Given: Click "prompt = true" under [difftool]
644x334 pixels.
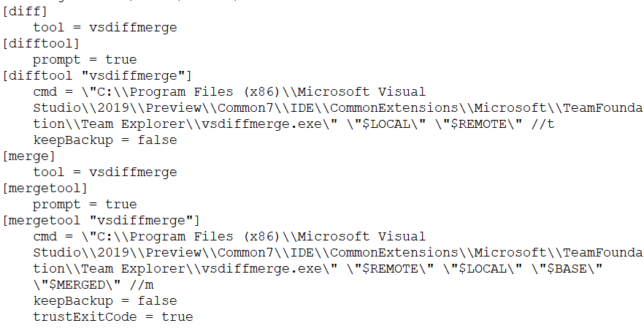Looking at the screenshot, I should [x=85, y=60].
